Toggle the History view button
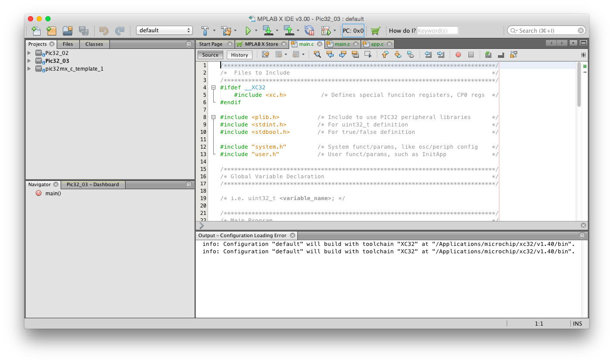614x364 pixels. click(239, 55)
